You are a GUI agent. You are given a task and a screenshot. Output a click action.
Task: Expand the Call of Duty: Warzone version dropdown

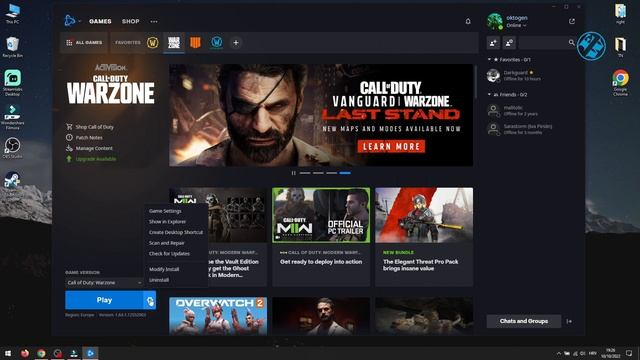104,282
